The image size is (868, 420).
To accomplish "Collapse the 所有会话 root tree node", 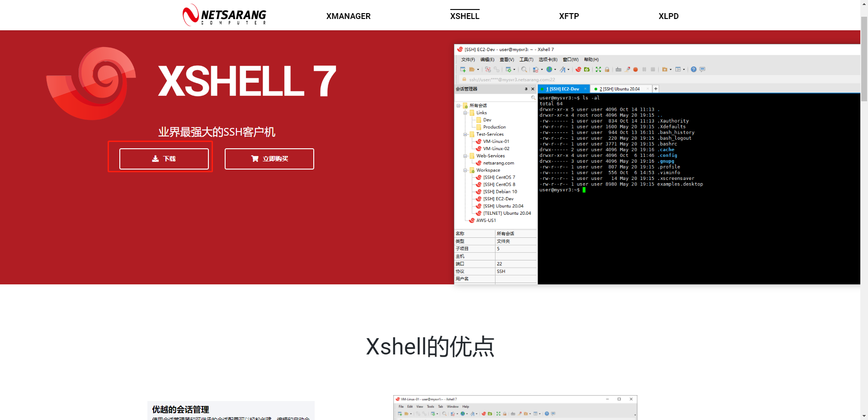I will tap(458, 106).
